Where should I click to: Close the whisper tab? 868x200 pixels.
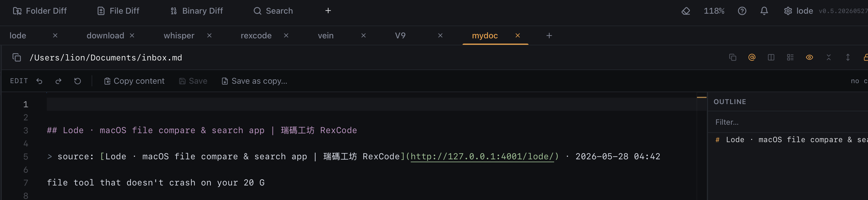point(209,35)
